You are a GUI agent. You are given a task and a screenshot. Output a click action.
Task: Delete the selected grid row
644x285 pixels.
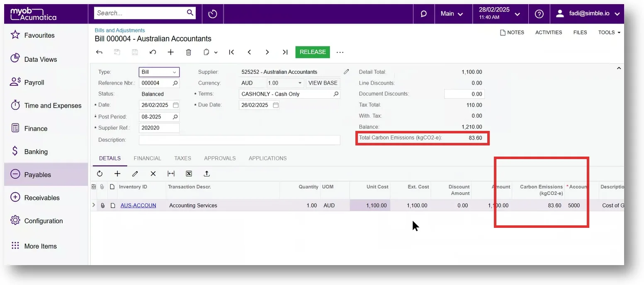pyautogui.click(x=153, y=174)
